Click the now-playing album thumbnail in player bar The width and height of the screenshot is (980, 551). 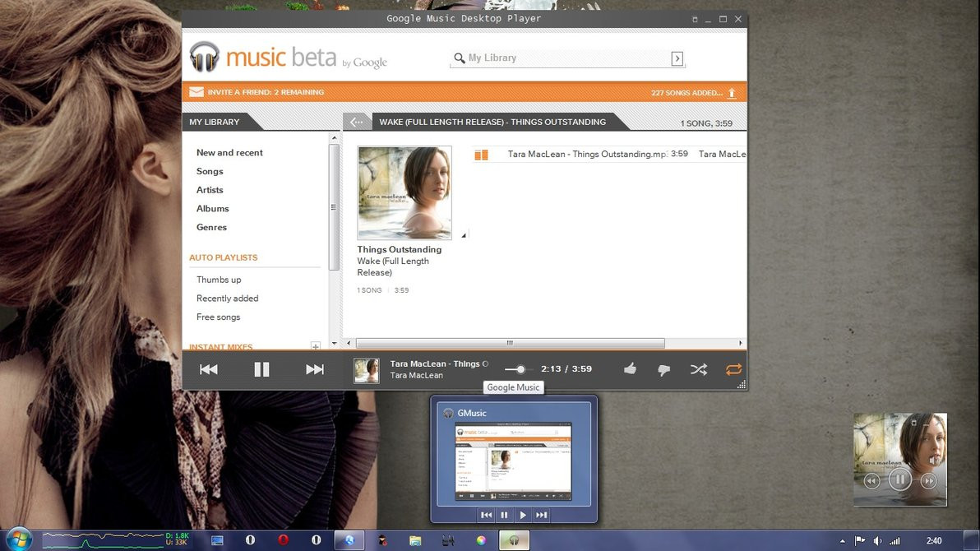pyautogui.click(x=366, y=370)
